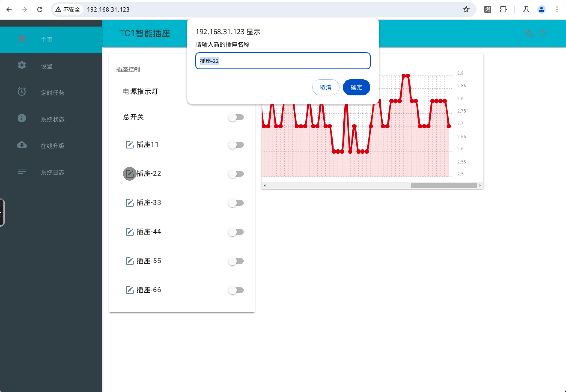
Task: Bookmark this page with star icon
Action: point(466,10)
